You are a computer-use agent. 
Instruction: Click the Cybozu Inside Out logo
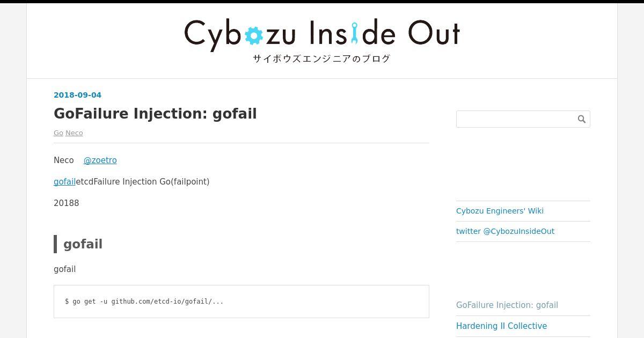[322, 34]
